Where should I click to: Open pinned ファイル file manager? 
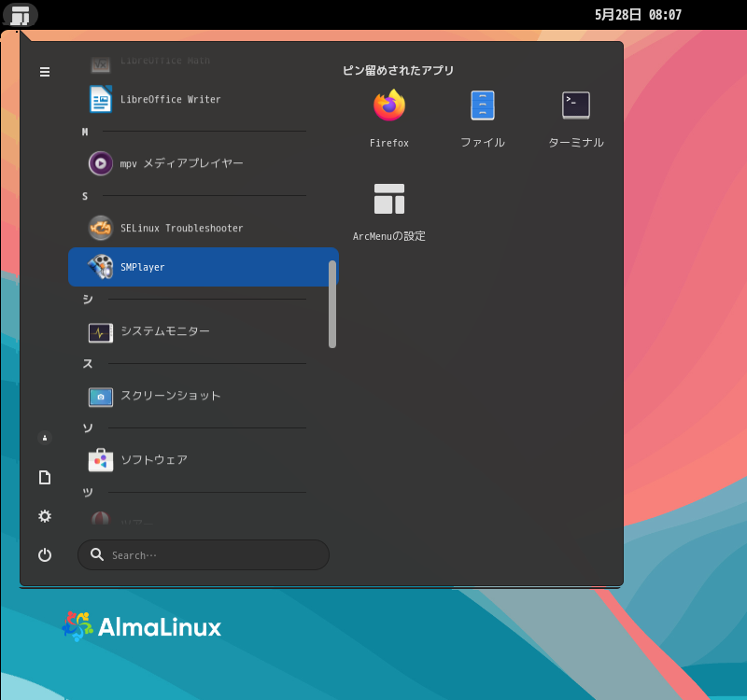(x=483, y=119)
